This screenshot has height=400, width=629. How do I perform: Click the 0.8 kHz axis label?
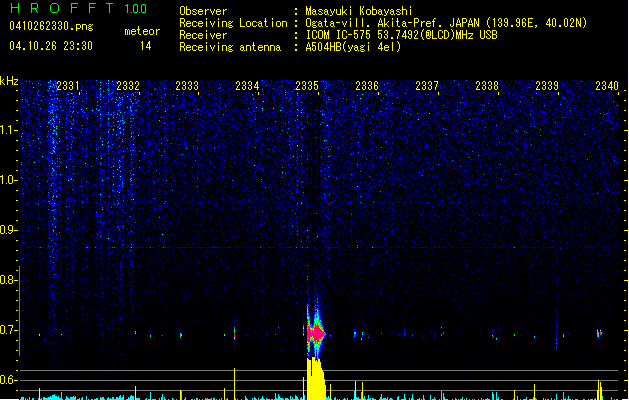point(8,280)
